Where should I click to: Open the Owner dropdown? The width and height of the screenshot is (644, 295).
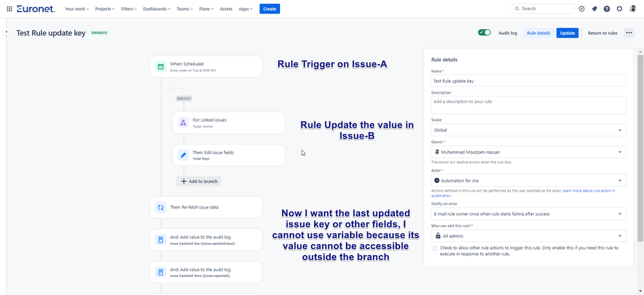tap(528, 152)
